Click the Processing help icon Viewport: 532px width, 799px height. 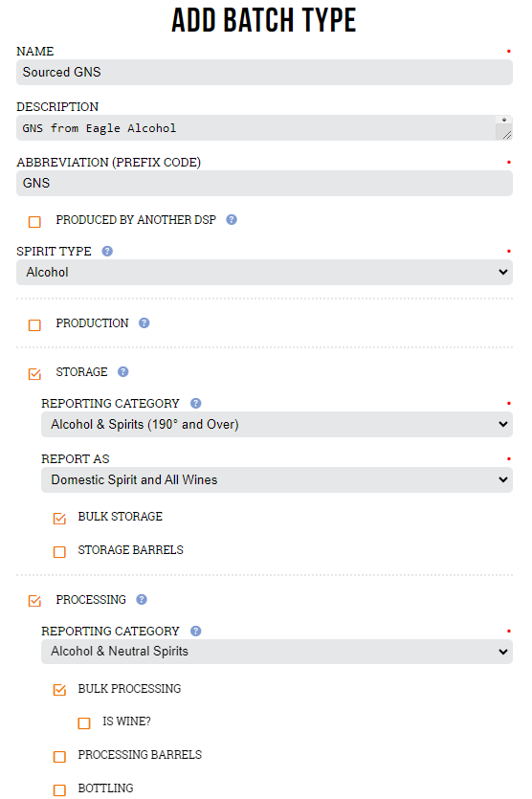pyautogui.click(x=142, y=600)
